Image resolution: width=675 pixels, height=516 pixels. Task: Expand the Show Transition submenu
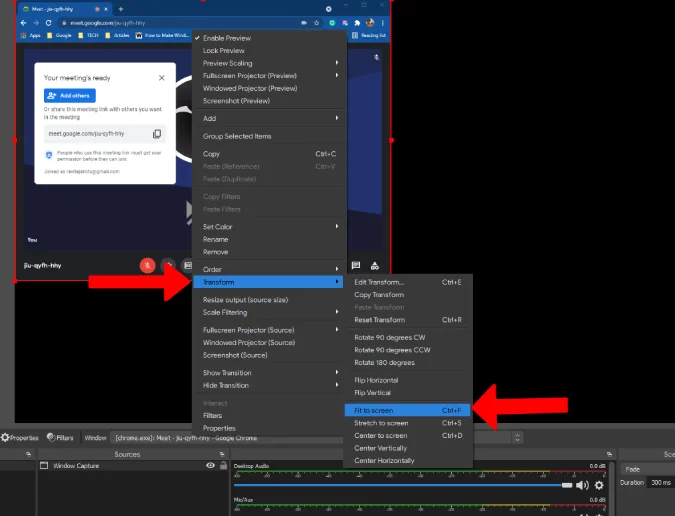pos(269,373)
